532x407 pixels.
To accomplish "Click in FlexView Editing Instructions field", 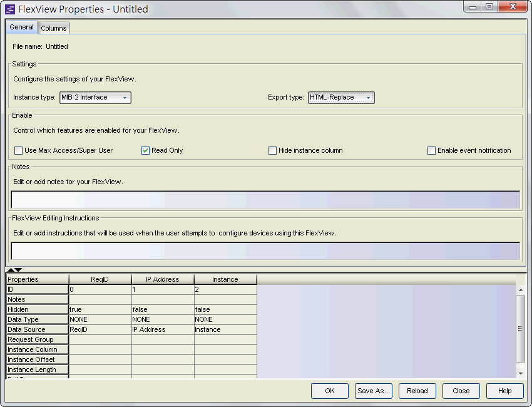I will pyautogui.click(x=265, y=251).
